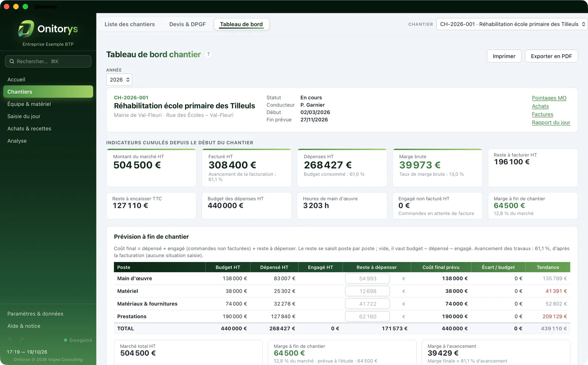Switch to Liste des chantiers tab
Viewport: 588px width, 365px height.
pyautogui.click(x=130, y=24)
